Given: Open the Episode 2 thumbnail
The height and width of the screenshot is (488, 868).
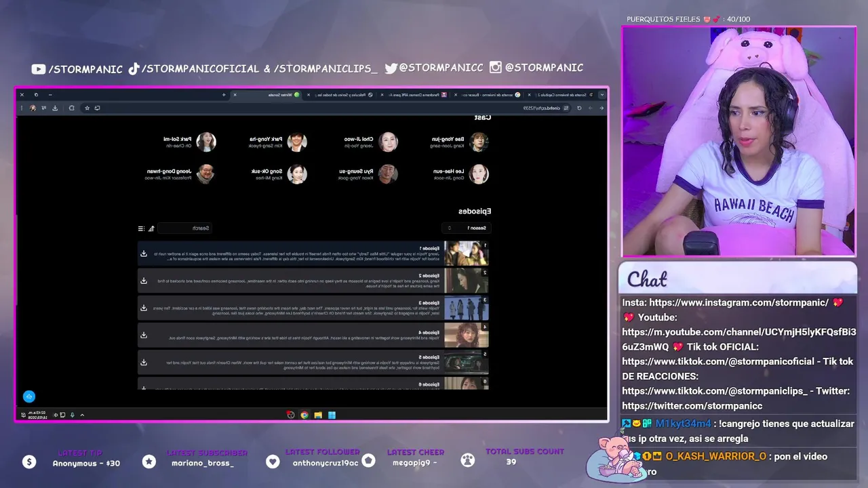Looking at the screenshot, I should (466, 281).
